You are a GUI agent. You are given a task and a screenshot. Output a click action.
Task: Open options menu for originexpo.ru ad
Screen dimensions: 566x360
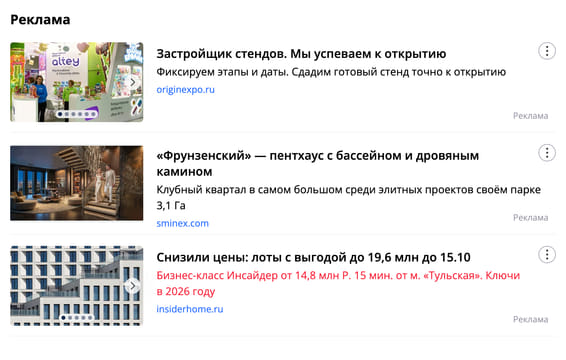[547, 51]
